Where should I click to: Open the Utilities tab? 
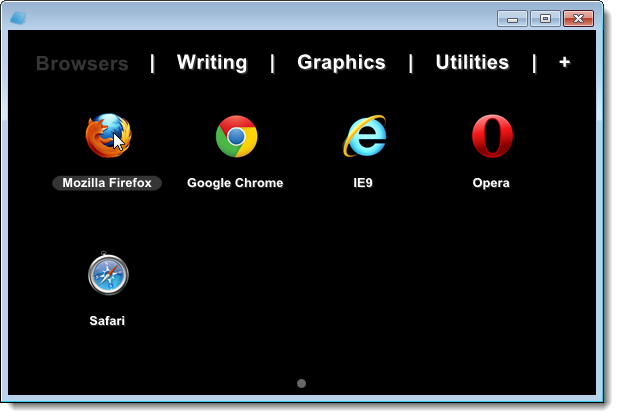point(472,62)
